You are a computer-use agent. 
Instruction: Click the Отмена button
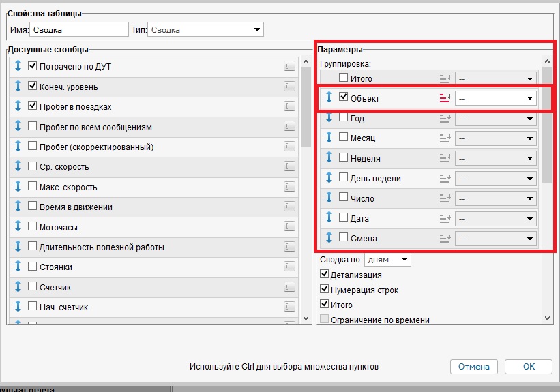(x=473, y=367)
